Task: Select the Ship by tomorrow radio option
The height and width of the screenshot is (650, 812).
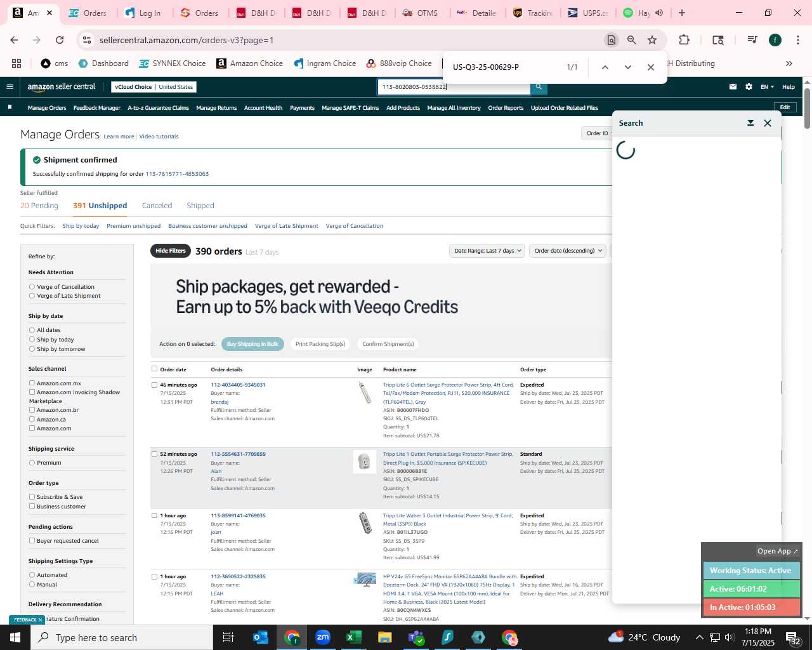Action: click(32, 349)
